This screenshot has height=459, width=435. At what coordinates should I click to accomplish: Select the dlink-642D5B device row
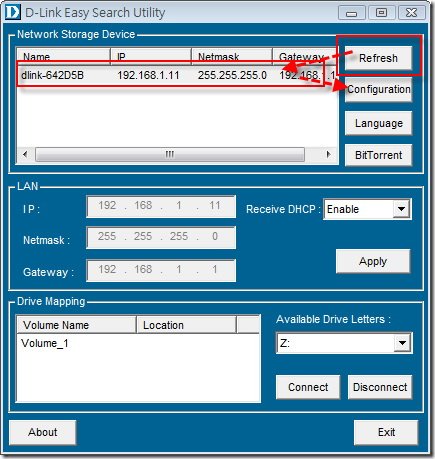[177, 75]
